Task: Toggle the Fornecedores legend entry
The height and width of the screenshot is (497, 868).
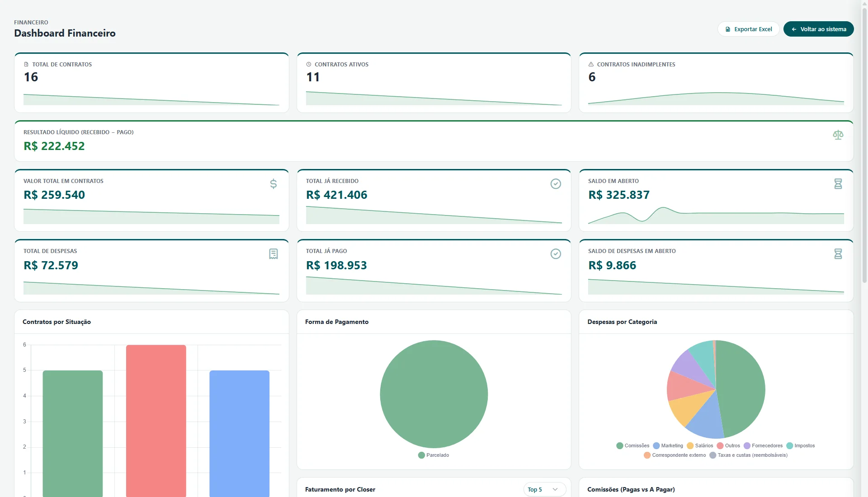Action: click(x=763, y=445)
